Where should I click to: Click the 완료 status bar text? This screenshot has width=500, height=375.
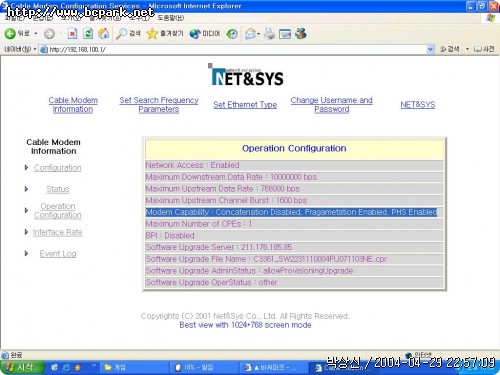tap(16, 355)
